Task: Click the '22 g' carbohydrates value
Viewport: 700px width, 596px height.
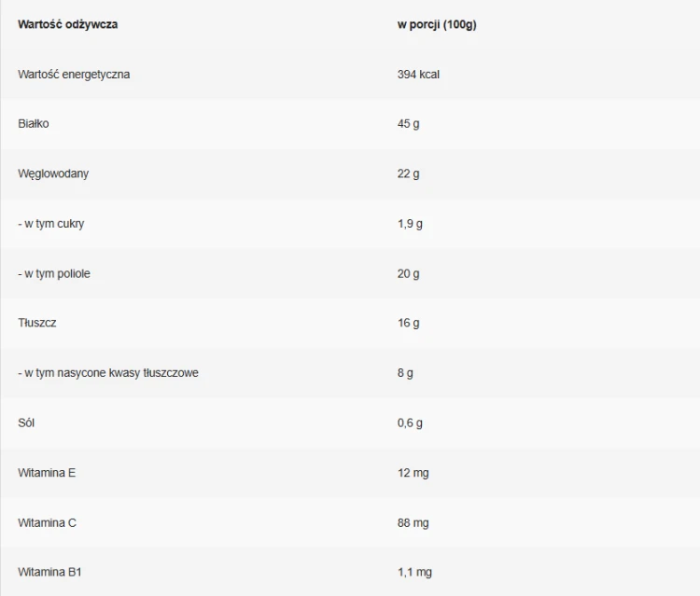Action: point(408,174)
